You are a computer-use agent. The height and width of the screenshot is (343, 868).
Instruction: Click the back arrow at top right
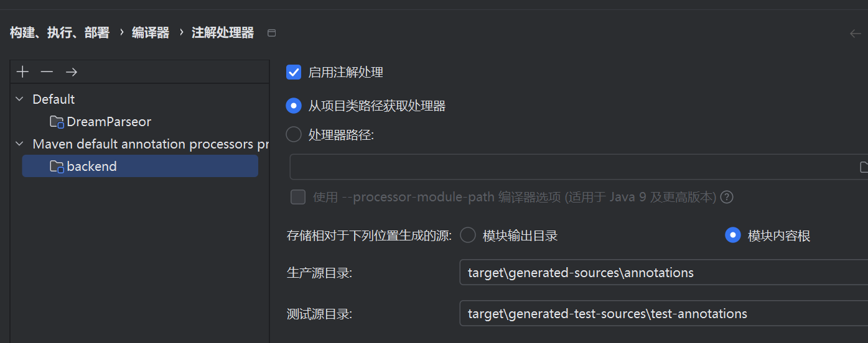[856, 34]
